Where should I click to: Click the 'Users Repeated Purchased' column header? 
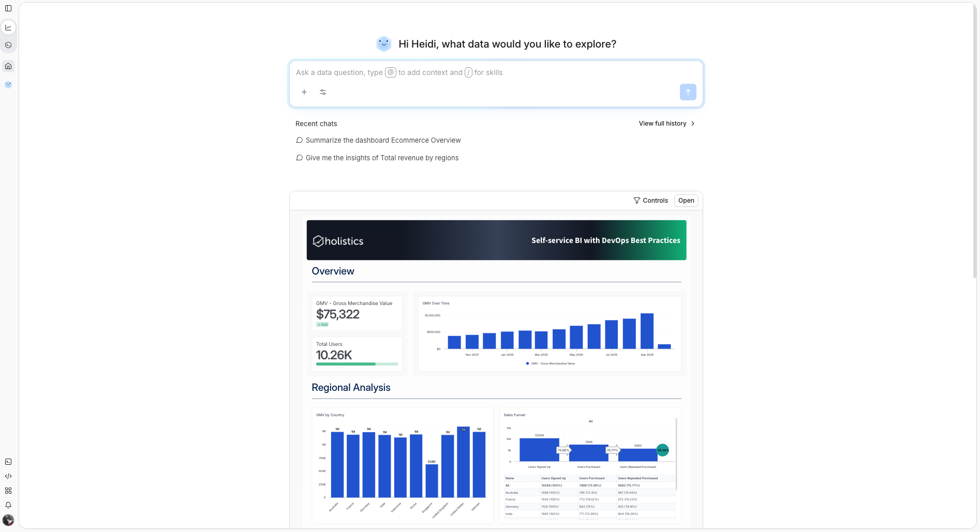(x=638, y=478)
